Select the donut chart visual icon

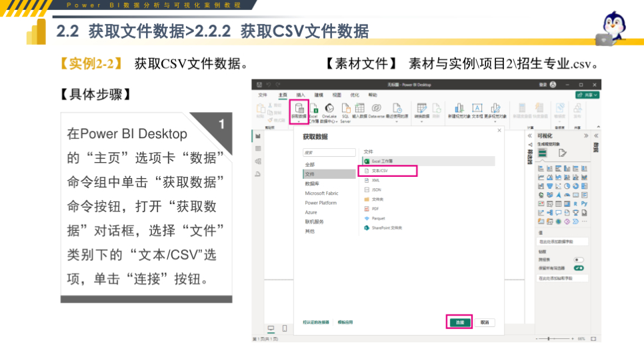tap(575, 186)
